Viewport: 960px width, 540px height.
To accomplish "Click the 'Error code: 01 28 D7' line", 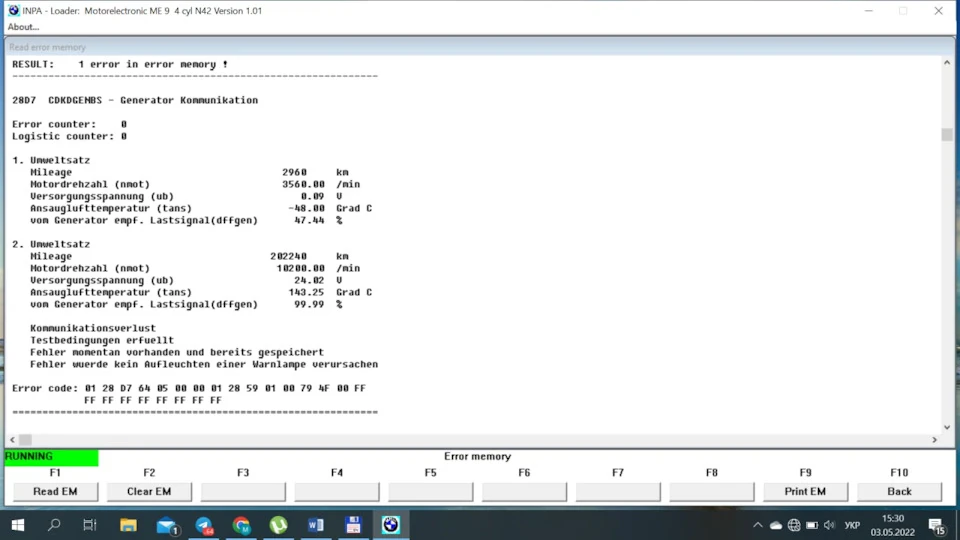I will pyautogui.click(x=189, y=388).
